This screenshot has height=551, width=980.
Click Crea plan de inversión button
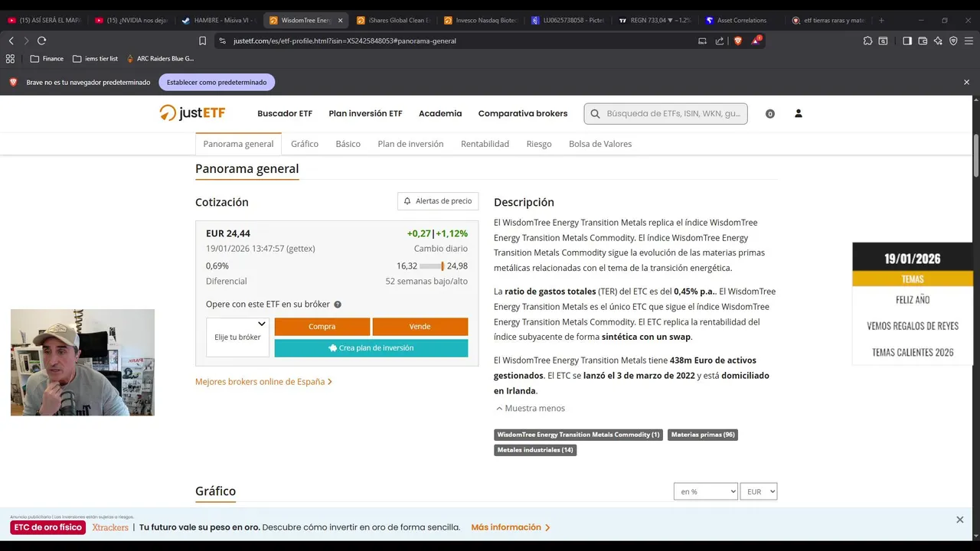(x=371, y=347)
